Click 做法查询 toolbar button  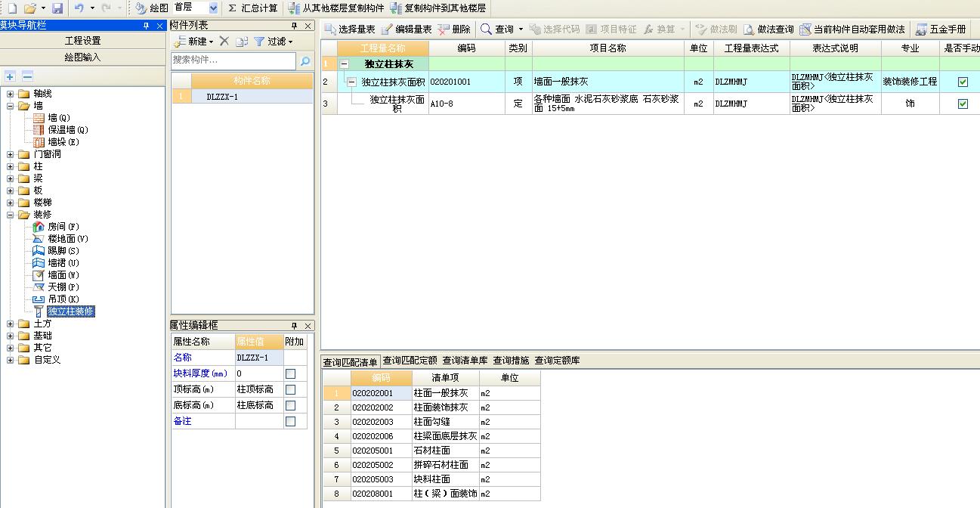pyautogui.click(x=768, y=29)
